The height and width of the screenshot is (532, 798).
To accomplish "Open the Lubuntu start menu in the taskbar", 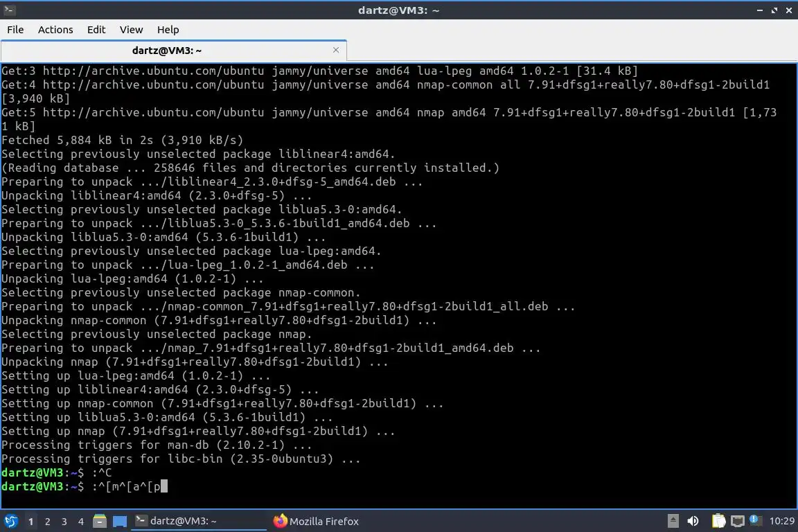I will pos(10,522).
